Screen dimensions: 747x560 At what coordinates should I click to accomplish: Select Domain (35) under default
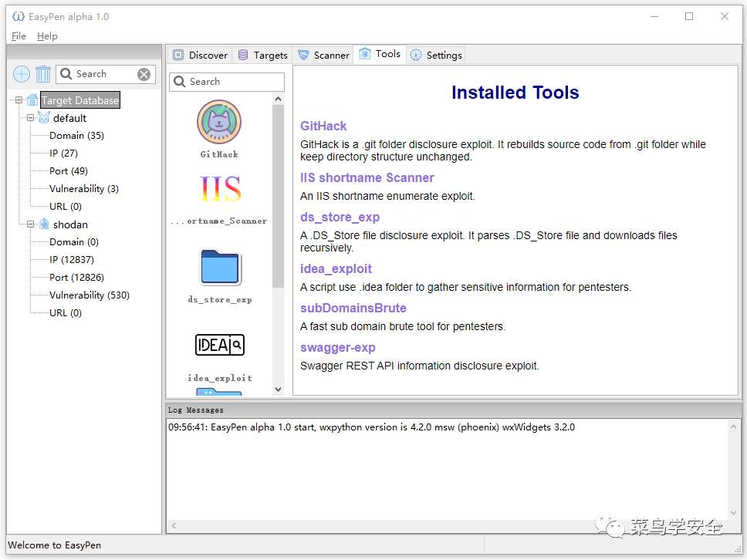point(76,136)
